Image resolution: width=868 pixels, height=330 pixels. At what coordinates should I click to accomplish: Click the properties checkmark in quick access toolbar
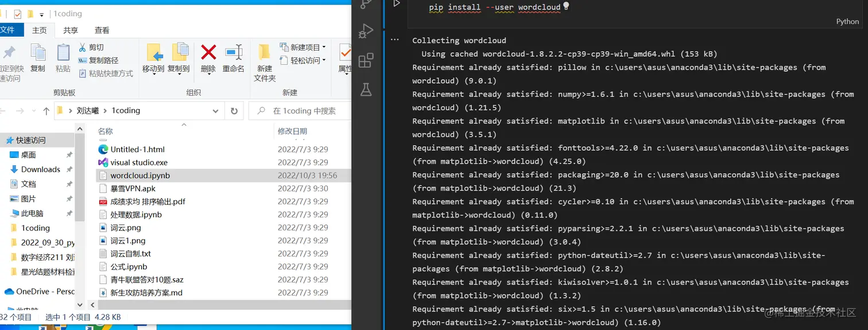pyautogui.click(x=17, y=14)
